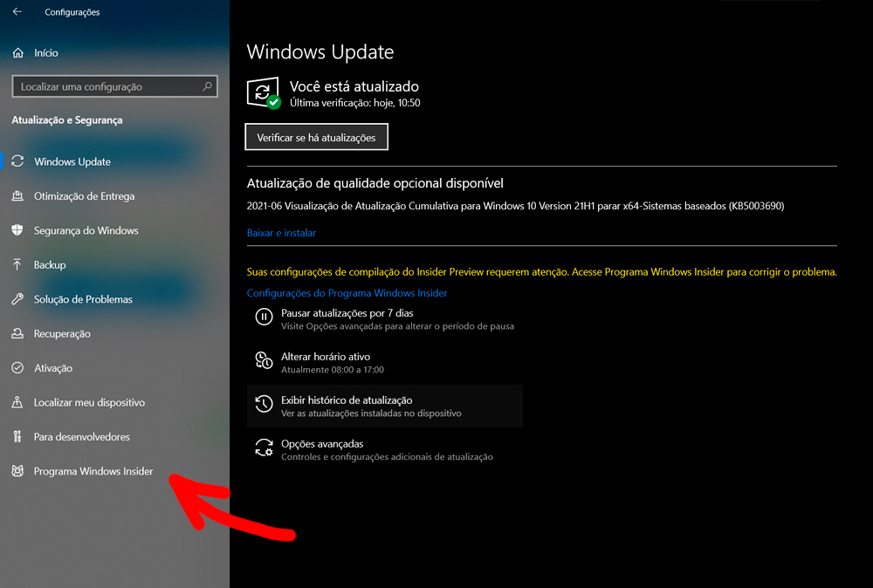
Task: Click the Configurações window title text
Action: (72, 11)
